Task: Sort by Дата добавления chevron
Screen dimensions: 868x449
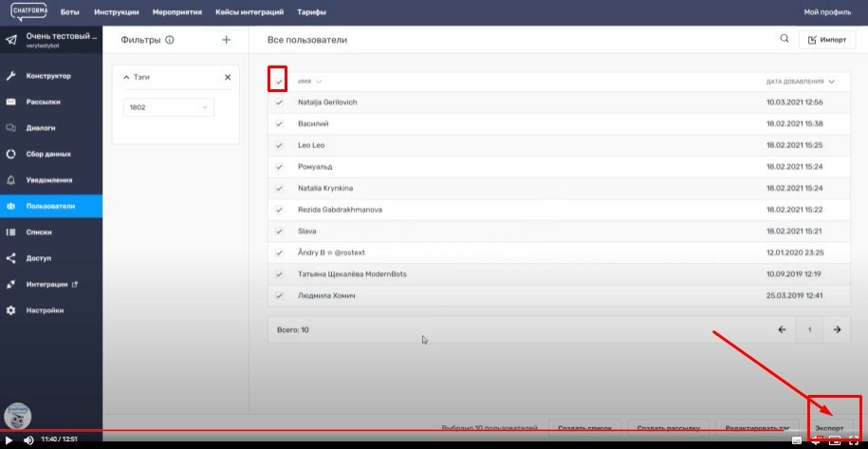Action: point(831,82)
